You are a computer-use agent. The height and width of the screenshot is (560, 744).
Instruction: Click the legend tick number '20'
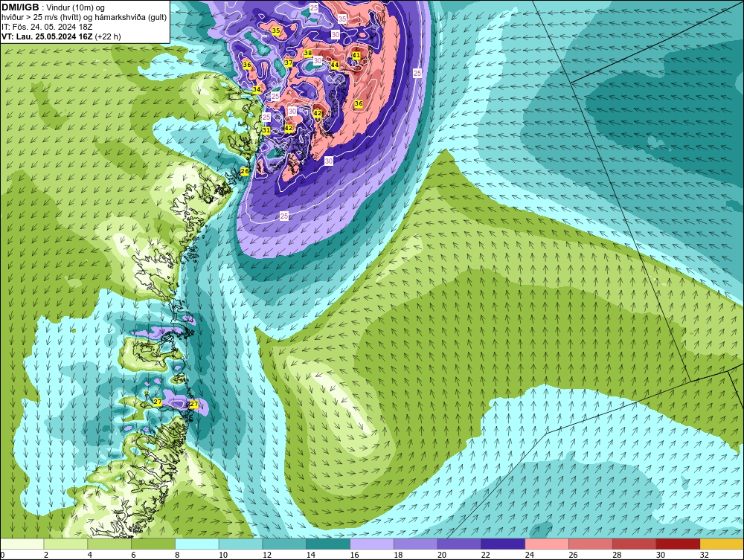pyautogui.click(x=442, y=555)
